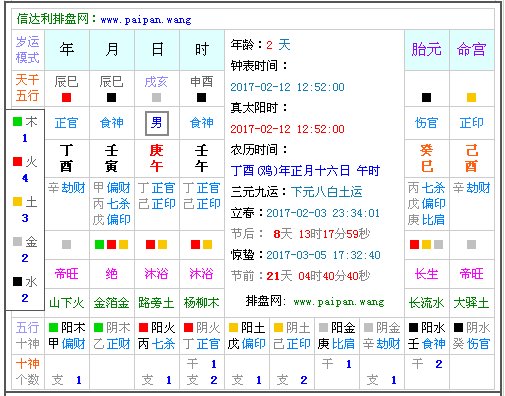
Task: Click the 甲 偏财 hidden stem in month column
Action: pos(111,188)
